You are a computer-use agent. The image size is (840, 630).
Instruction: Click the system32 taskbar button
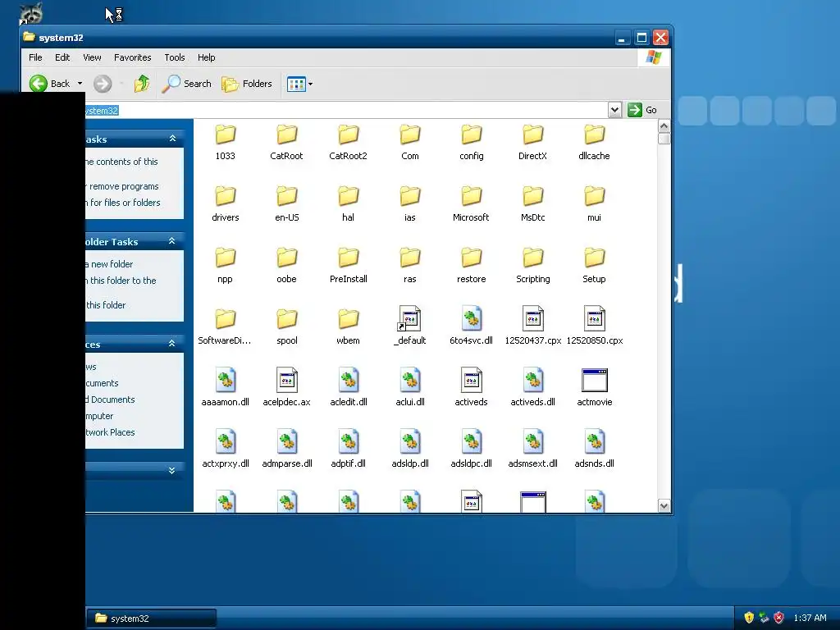(x=151, y=619)
